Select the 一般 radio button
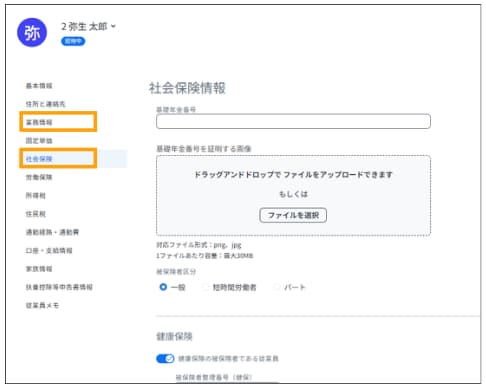This screenshot has height=388, width=486. coord(163,287)
